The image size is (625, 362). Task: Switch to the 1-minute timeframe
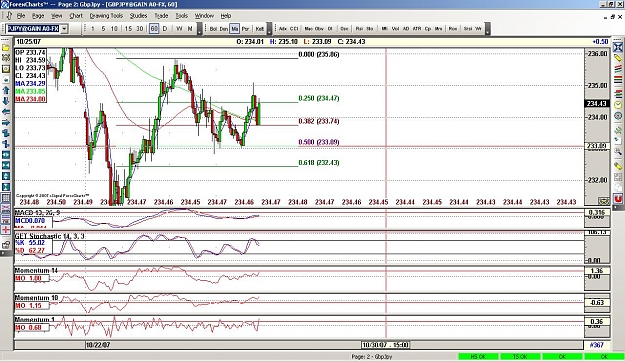(93, 29)
